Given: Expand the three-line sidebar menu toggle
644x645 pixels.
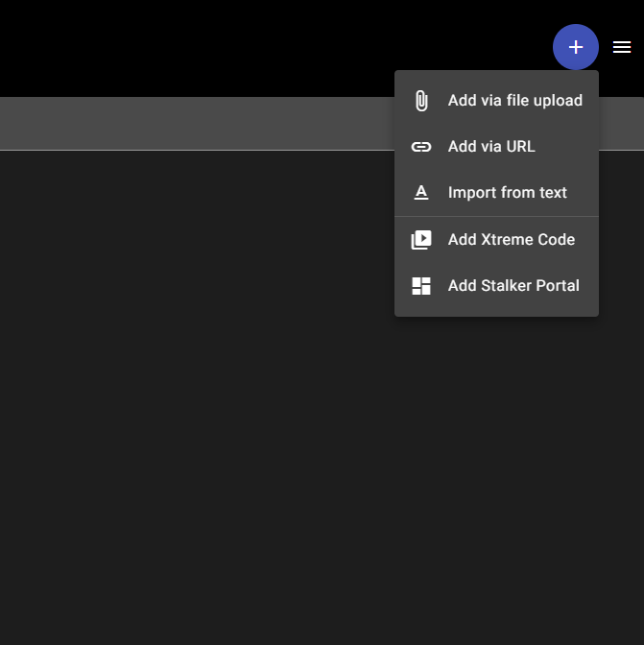Looking at the screenshot, I should (622, 47).
